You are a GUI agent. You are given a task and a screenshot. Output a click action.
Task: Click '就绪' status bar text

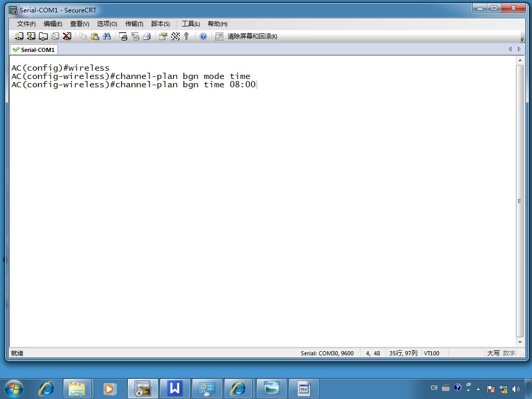[x=17, y=353]
